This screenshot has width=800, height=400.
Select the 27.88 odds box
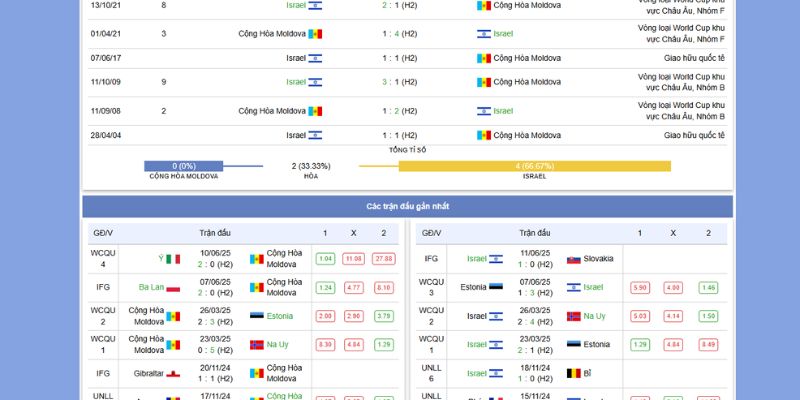(383, 259)
